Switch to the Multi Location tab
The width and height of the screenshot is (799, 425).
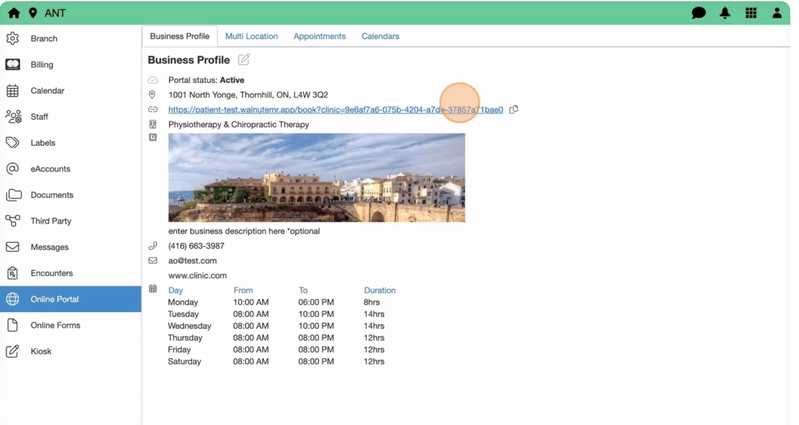(251, 36)
